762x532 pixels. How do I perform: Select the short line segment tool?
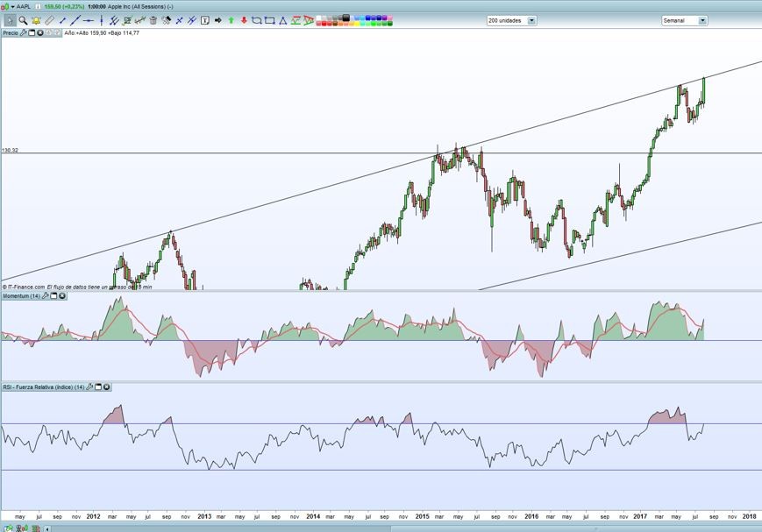pos(62,20)
